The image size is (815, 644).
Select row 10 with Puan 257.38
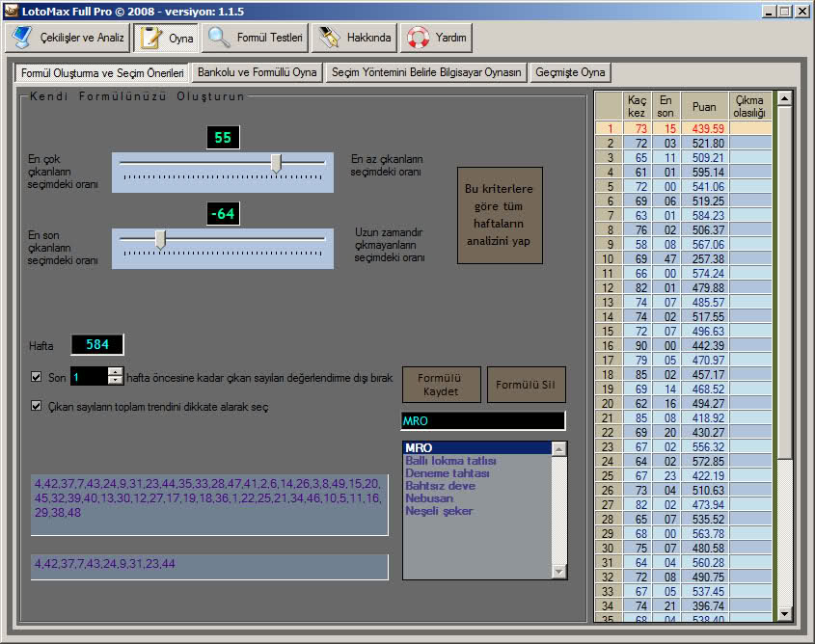684,258
